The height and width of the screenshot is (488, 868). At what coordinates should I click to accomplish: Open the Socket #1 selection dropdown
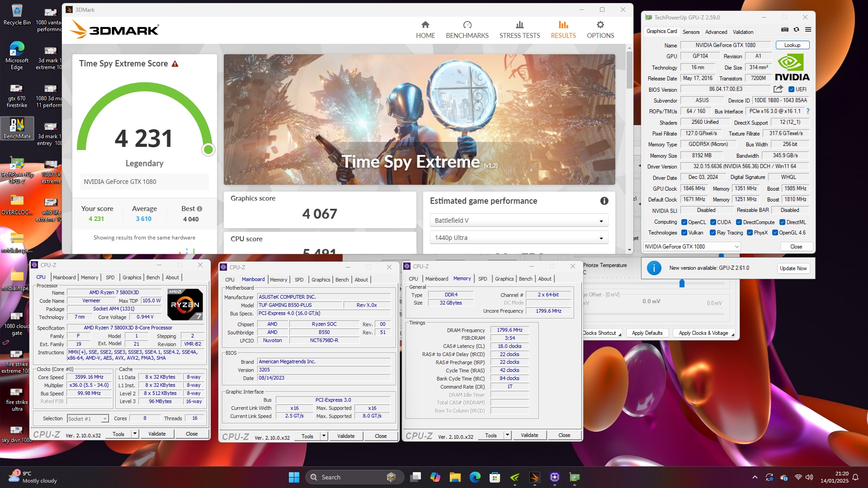point(88,419)
